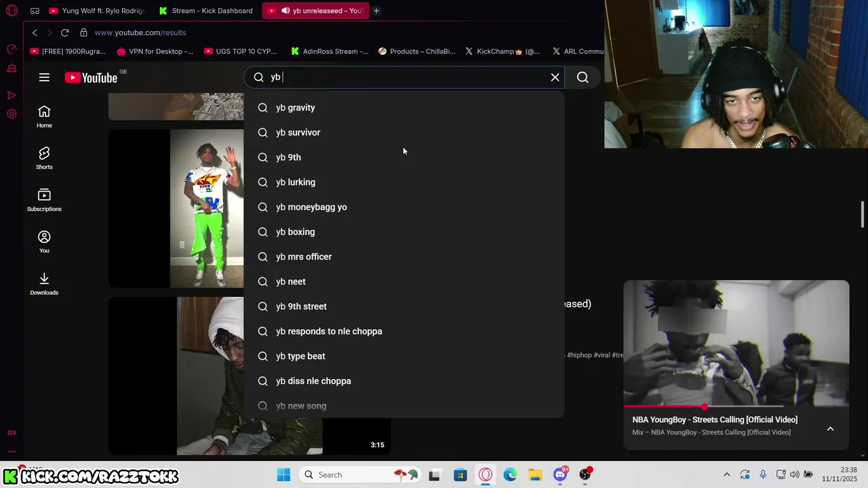Launch Microsoft Store from taskbar

tap(460, 474)
